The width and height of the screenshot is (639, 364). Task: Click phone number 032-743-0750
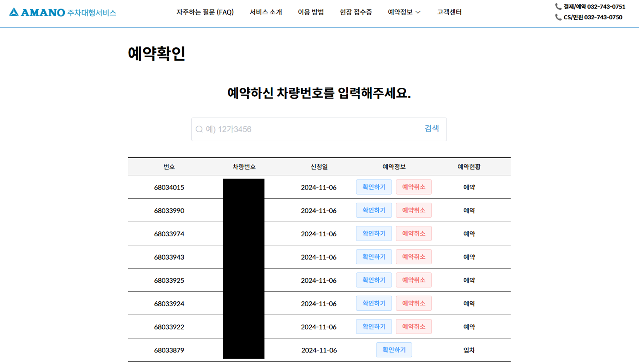click(x=603, y=17)
